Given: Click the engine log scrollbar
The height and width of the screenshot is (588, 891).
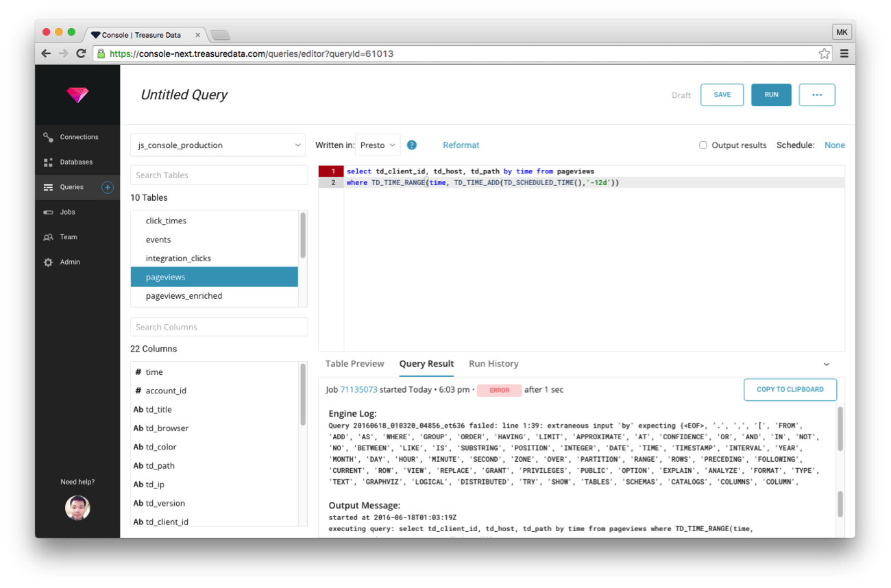Looking at the screenshot, I should coord(840,429).
